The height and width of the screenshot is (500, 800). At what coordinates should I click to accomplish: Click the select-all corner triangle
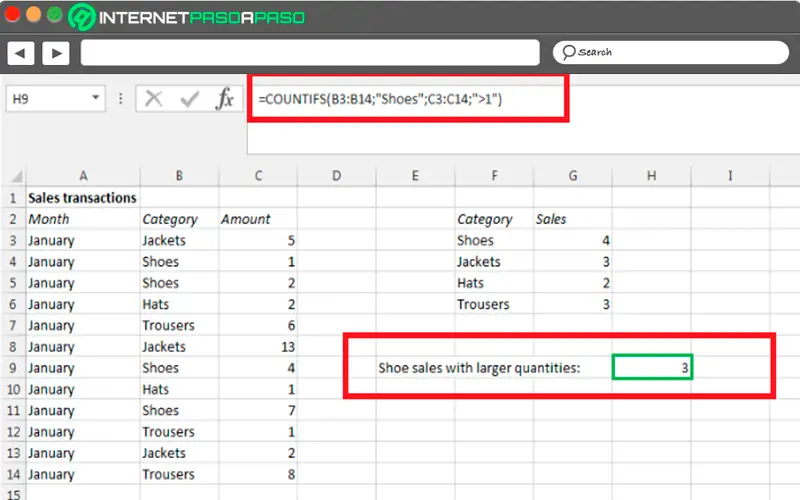click(17, 177)
